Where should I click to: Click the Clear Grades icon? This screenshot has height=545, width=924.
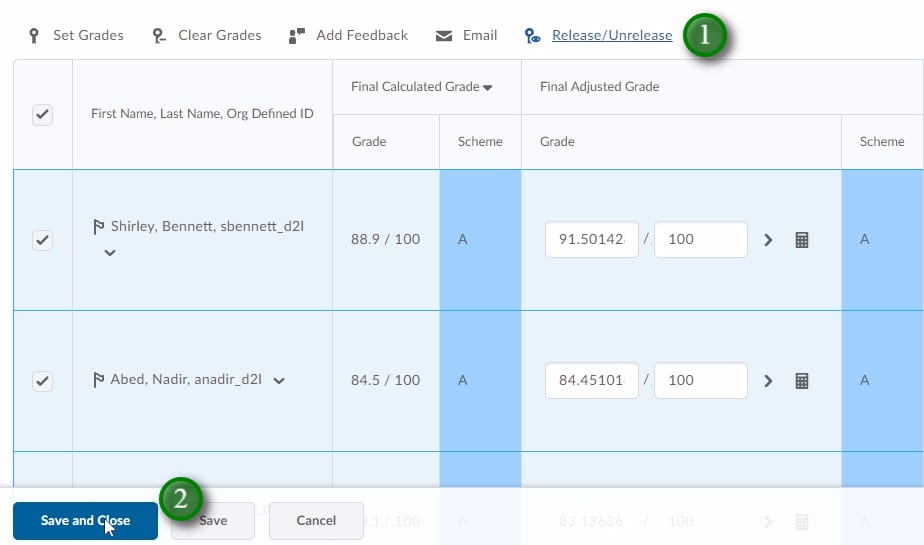(159, 36)
